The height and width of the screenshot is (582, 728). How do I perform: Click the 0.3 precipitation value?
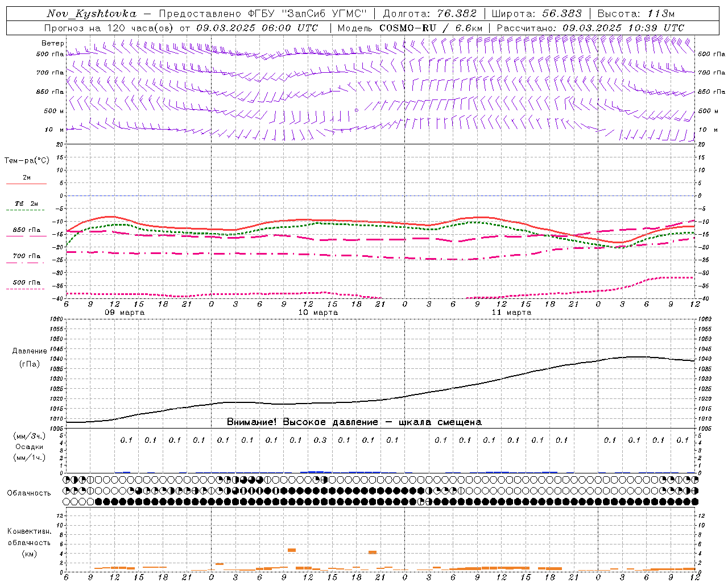[320, 440]
